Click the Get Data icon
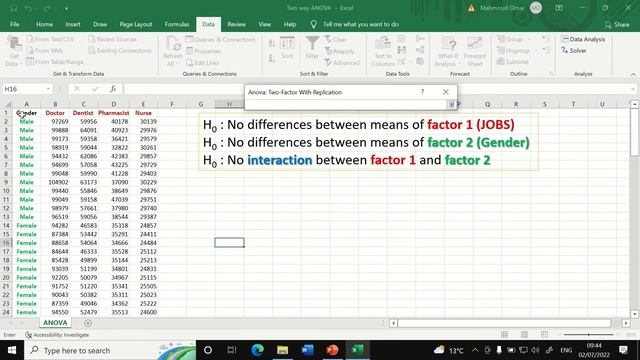This screenshot has height=360, width=640. [13, 51]
